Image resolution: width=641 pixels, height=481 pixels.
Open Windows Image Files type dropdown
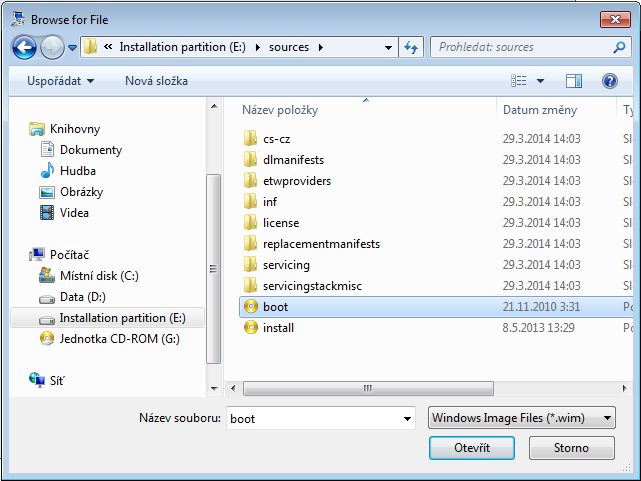pyautogui.click(x=521, y=418)
